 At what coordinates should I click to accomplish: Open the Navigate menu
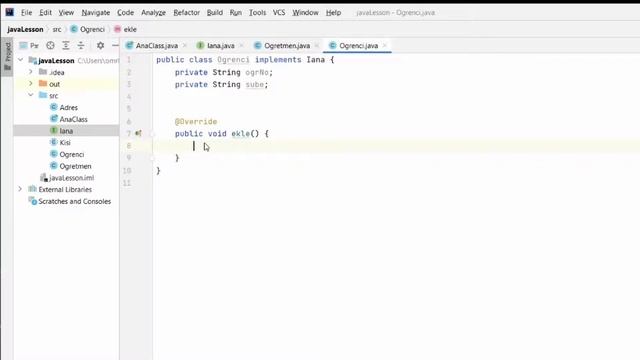click(x=96, y=13)
